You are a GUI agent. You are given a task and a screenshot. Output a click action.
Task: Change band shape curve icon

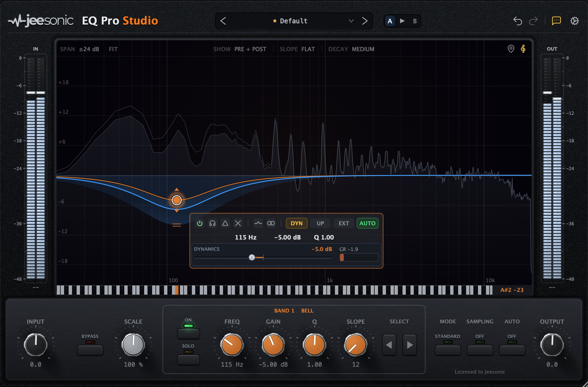point(258,223)
